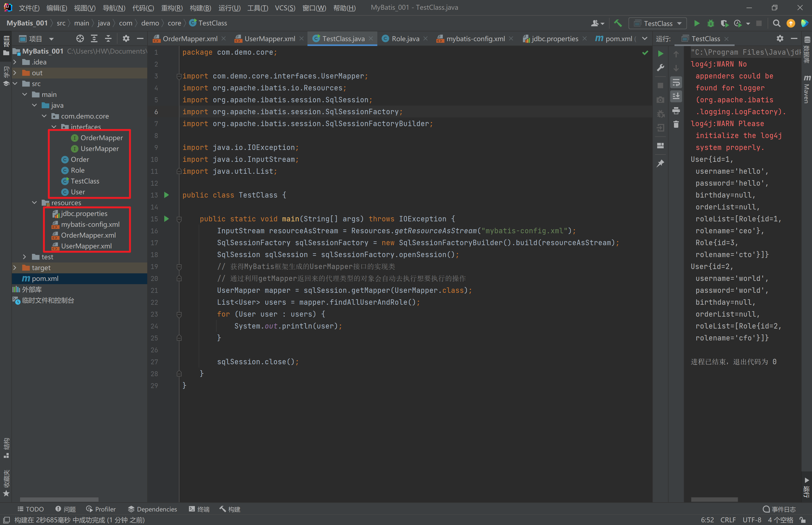
Task: Open the 重构(R) menu
Action: (x=172, y=8)
